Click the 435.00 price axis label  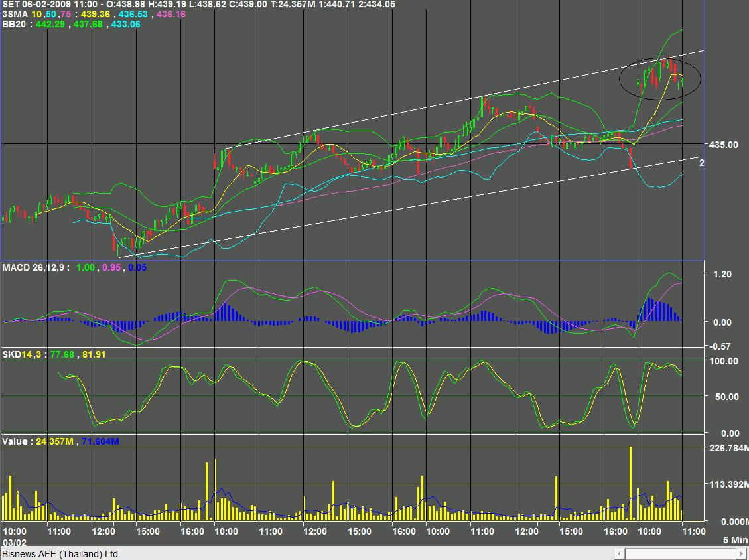point(724,145)
